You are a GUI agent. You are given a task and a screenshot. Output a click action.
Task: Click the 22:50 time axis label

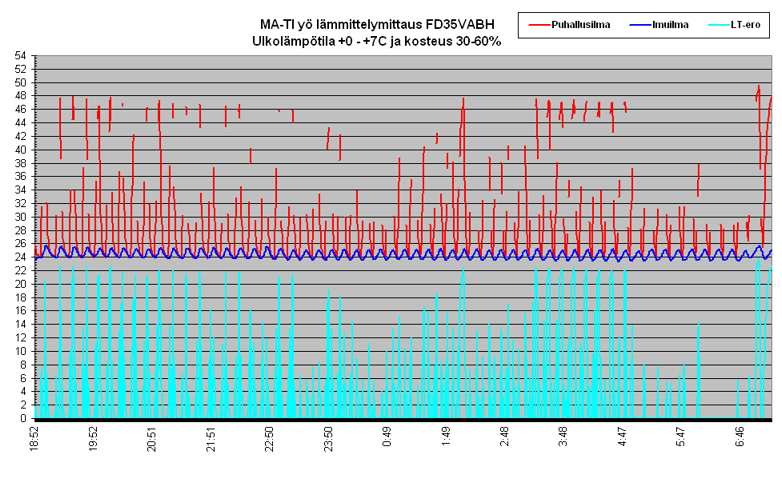270,440
